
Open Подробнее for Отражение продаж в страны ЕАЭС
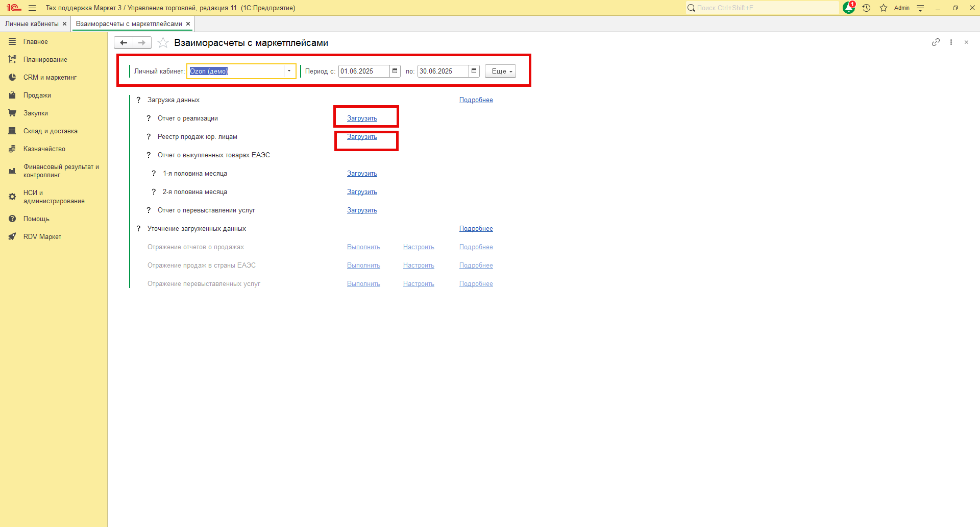476,266
